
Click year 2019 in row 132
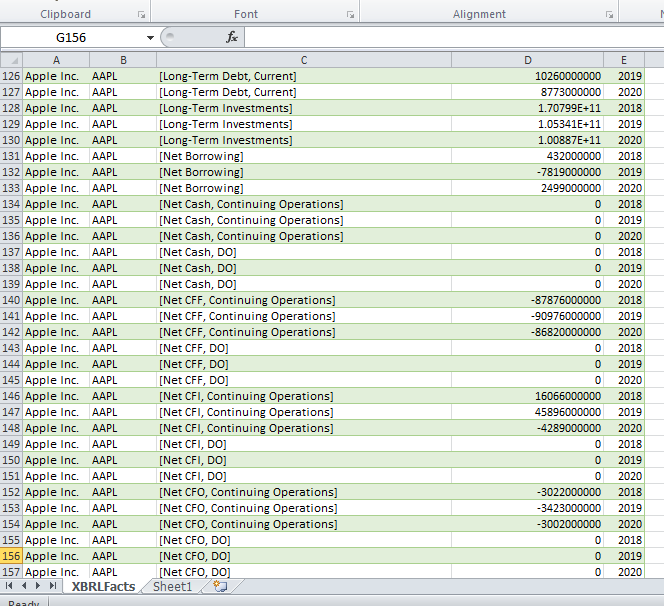[x=630, y=172]
